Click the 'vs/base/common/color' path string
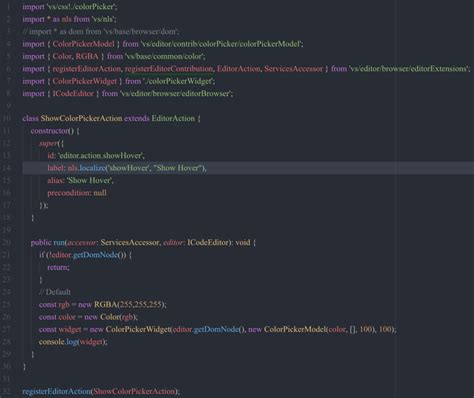The image size is (474, 398). (x=164, y=56)
